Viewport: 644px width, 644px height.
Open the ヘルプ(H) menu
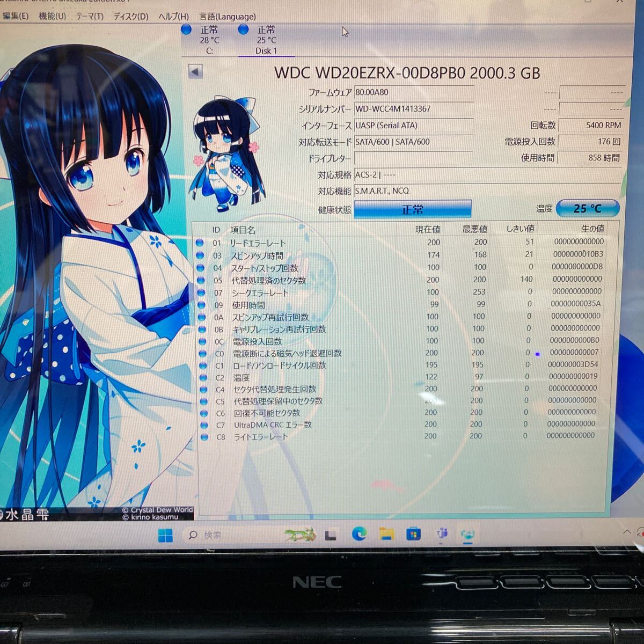[x=173, y=17]
